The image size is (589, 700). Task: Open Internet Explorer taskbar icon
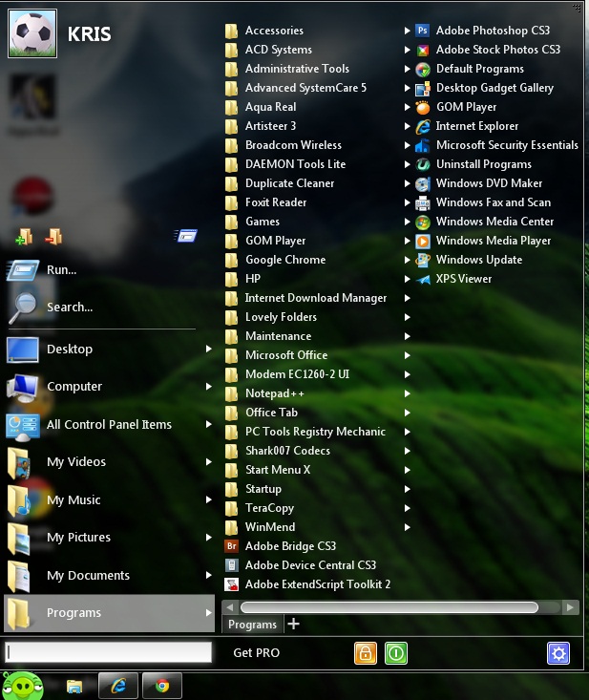point(117,686)
